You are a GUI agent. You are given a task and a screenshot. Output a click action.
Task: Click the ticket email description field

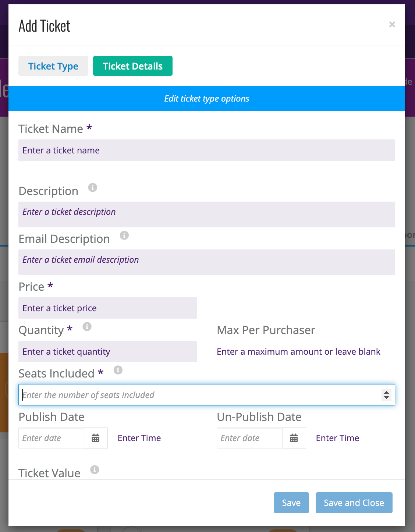pyautogui.click(x=207, y=262)
